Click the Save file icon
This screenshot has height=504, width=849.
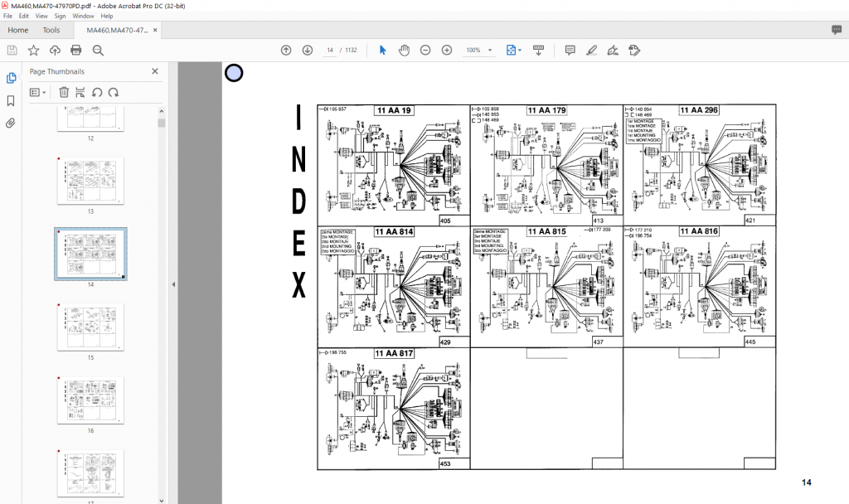click(12, 51)
